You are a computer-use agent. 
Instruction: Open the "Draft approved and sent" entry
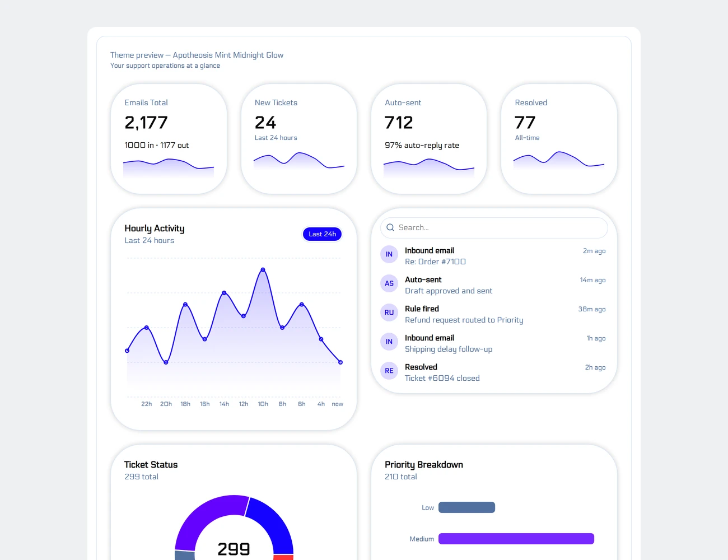449,291
